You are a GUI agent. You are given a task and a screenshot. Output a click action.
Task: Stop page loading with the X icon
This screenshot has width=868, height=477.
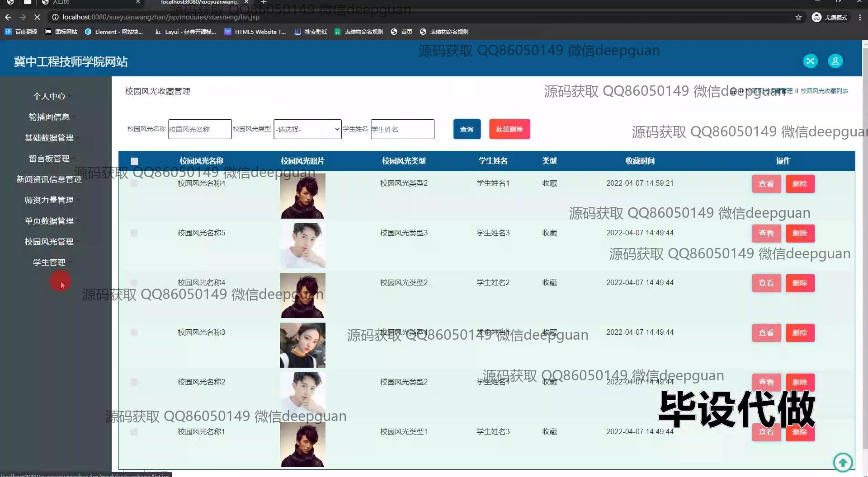tap(37, 17)
